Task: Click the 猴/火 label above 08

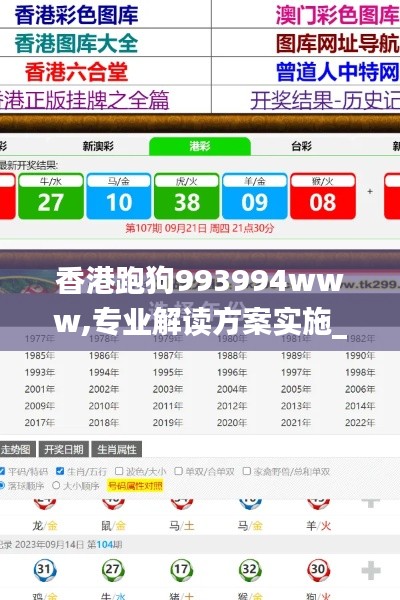Action: point(323,181)
